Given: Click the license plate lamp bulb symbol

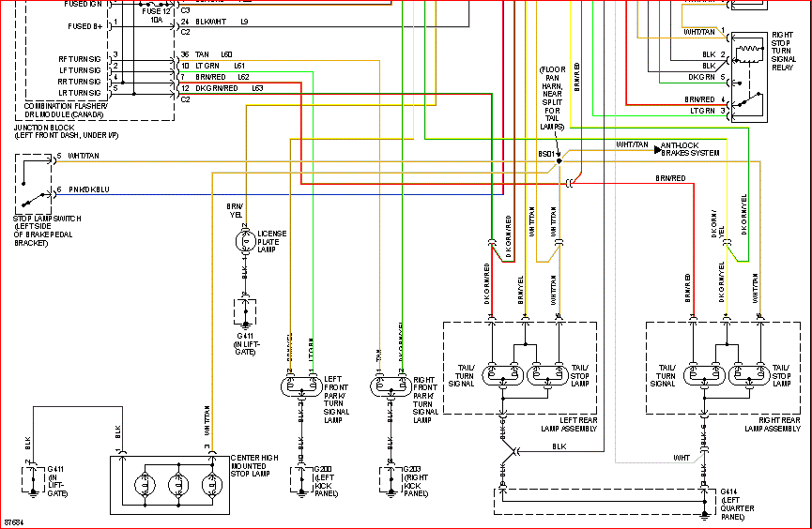Looking at the screenshot, I should [x=245, y=242].
